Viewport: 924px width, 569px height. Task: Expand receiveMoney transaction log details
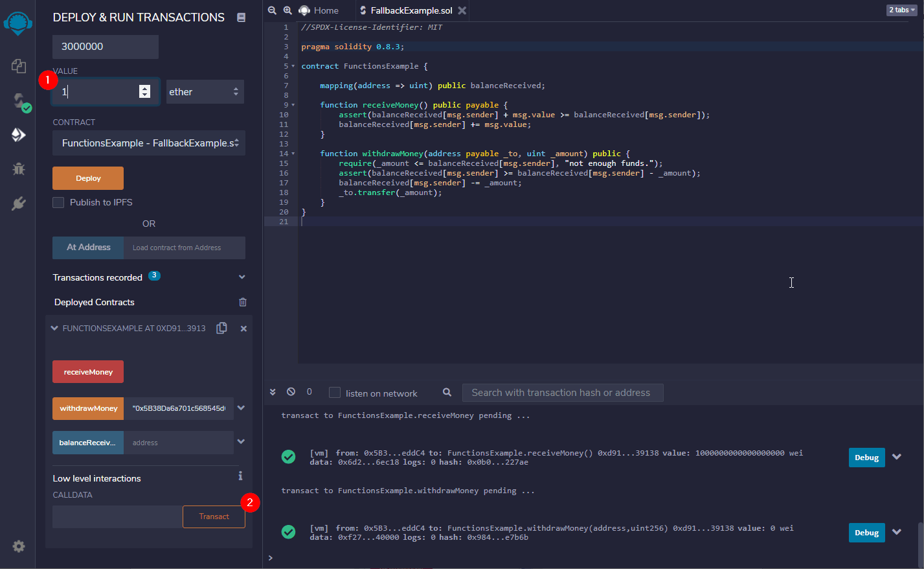(x=897, y=457)
